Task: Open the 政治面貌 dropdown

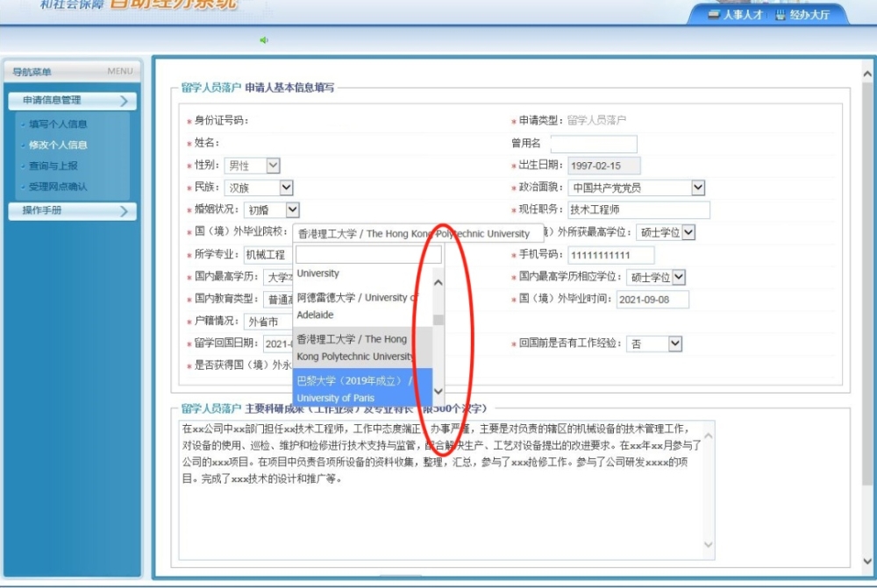Action: pyautogui.click(x=637, y=188)
